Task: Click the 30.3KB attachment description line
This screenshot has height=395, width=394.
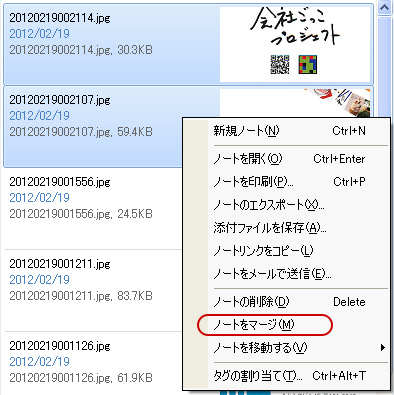Action: (81, 50)
